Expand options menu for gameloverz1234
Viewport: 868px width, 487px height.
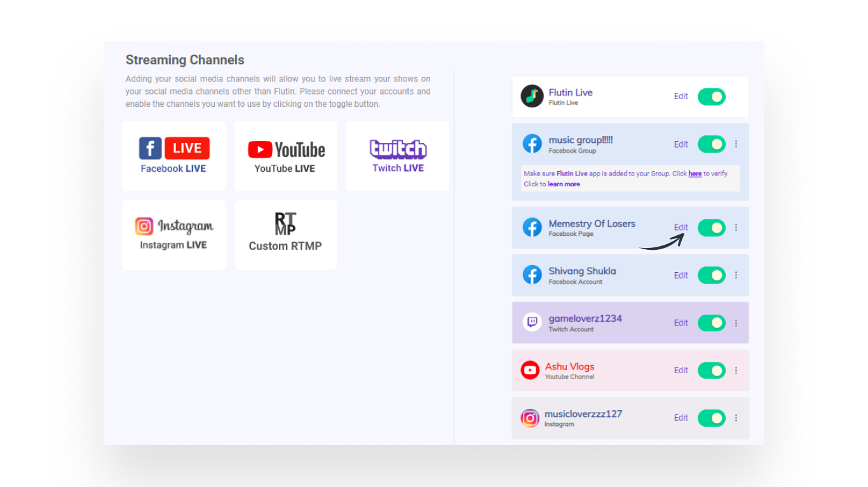[x=736, y=323]
